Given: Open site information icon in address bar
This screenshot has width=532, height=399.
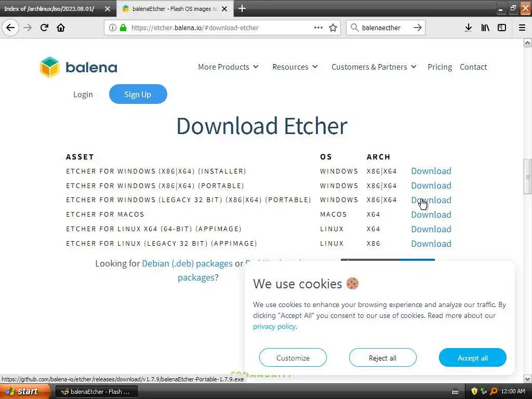Looking at the screenshot, I should (x=112, y=28).
